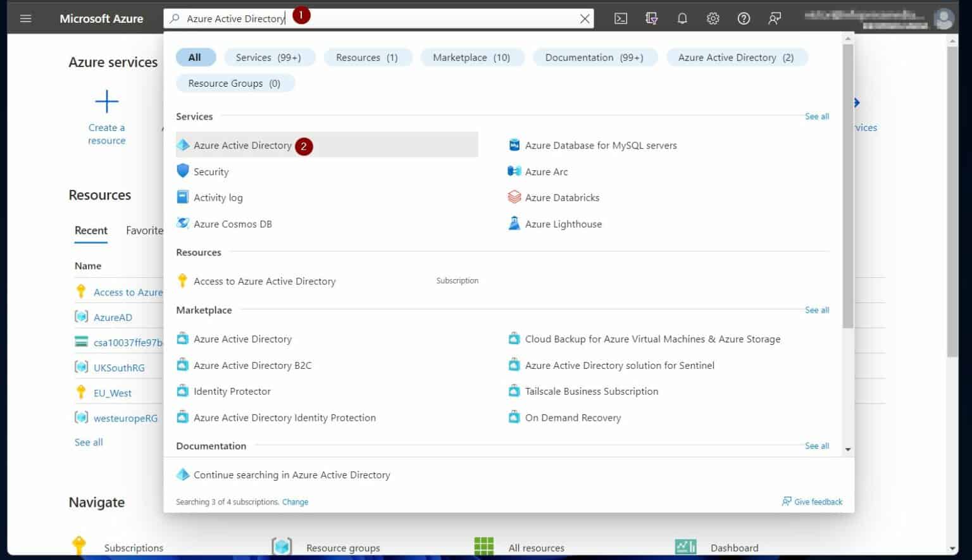Screen dimensions: 972x560
Task: Open the feedback icon in top bar
Action: 774,18
